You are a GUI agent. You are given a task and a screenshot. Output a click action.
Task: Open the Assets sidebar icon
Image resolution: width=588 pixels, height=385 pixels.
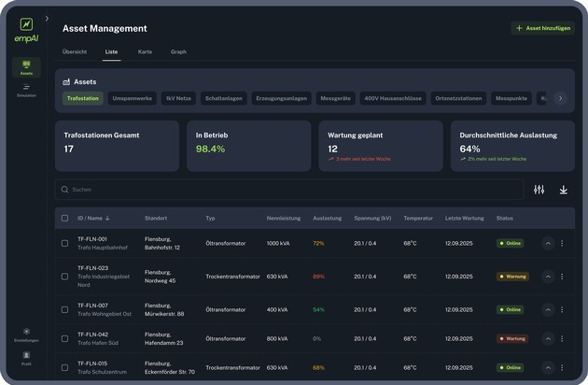26,66
